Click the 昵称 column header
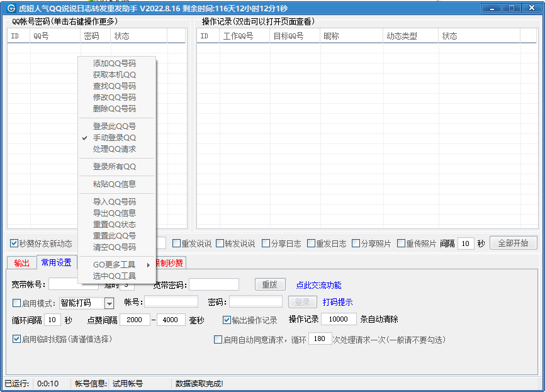The height and width of the screenshot is (392, 545). pos(352,36)
